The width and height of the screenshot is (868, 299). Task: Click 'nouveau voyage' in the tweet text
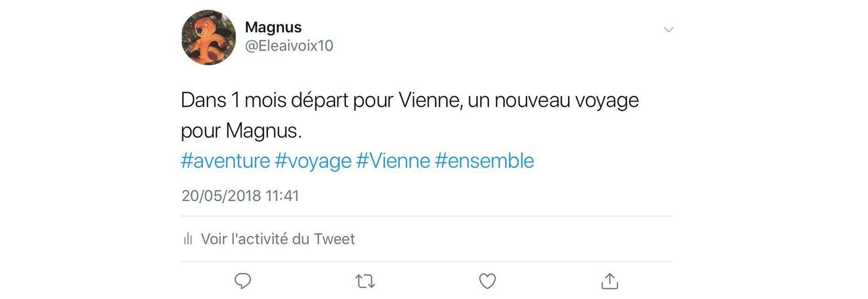[x=566, y=101]
